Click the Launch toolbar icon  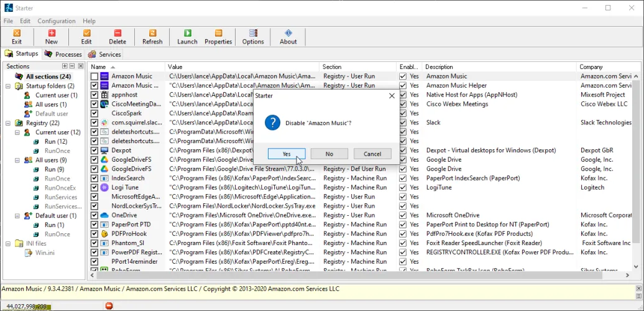coord(187,37)
